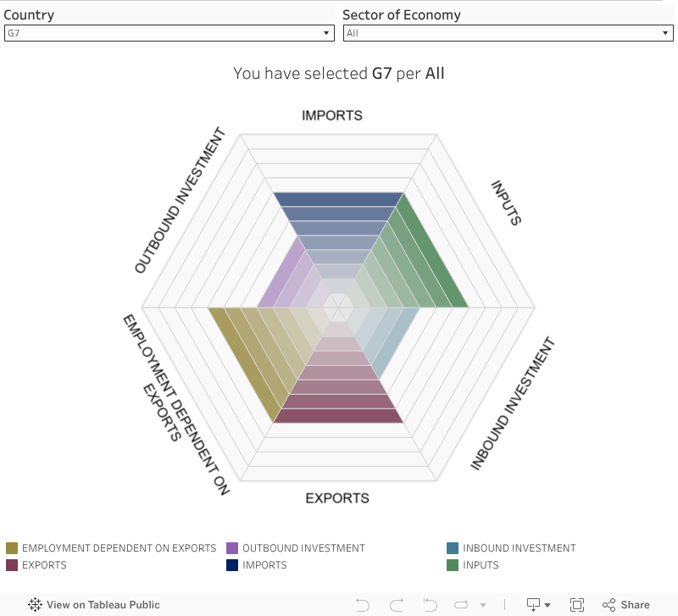Click the OUTBOUND INVESTMENT legend label
The image size is (678, 616).
[303, 548]
